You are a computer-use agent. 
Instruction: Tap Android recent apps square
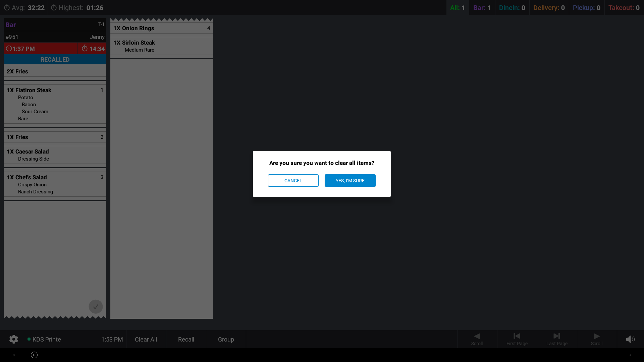tap(630, 355)
